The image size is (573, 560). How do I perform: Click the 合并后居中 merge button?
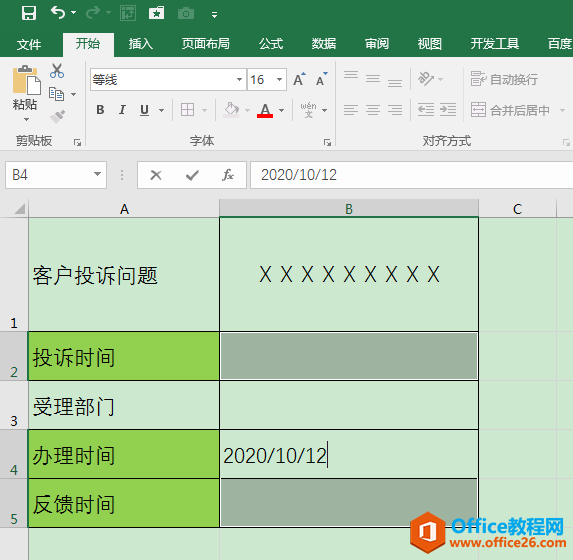pyautogui.click(x=511, y=110)
